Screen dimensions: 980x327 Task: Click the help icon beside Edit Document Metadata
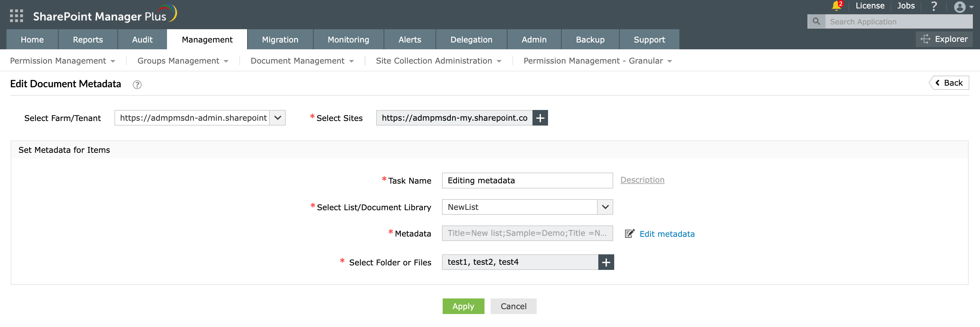coord(137,85)
